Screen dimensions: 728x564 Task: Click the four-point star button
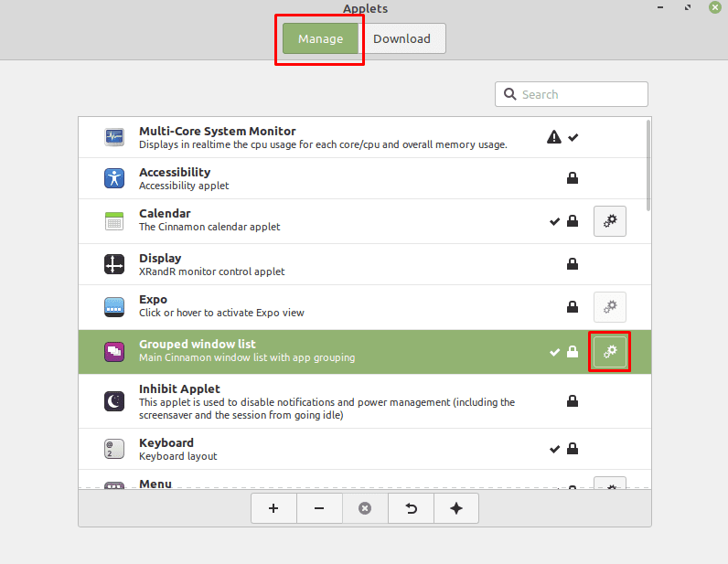point(456,508)
